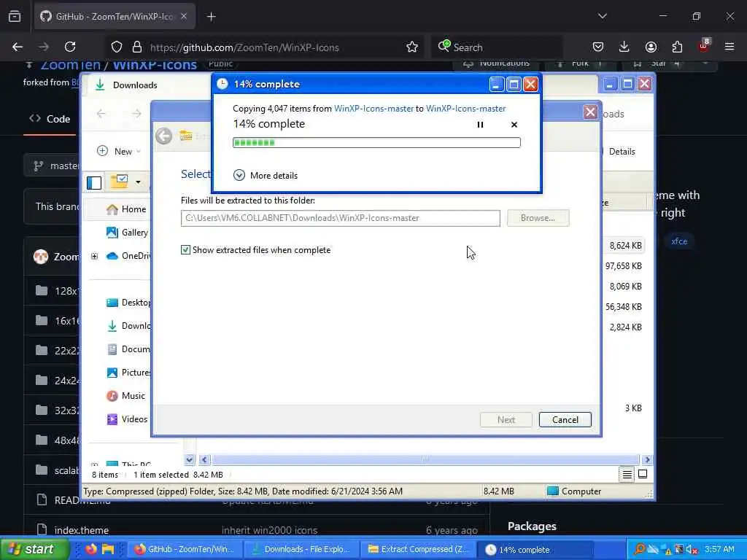The height and width of the screenshot is (560, 747).
Task: Expand More details in copy dialog
Action: pyautogui.click(x=266, y=175)
